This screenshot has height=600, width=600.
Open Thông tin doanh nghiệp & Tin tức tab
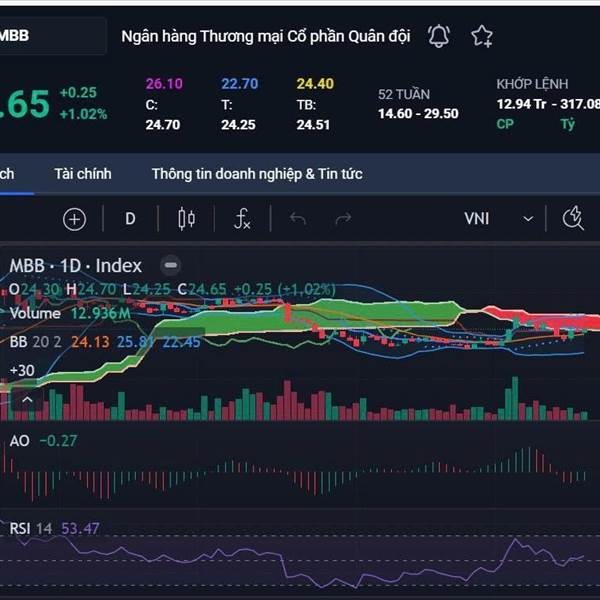(257, 174)
